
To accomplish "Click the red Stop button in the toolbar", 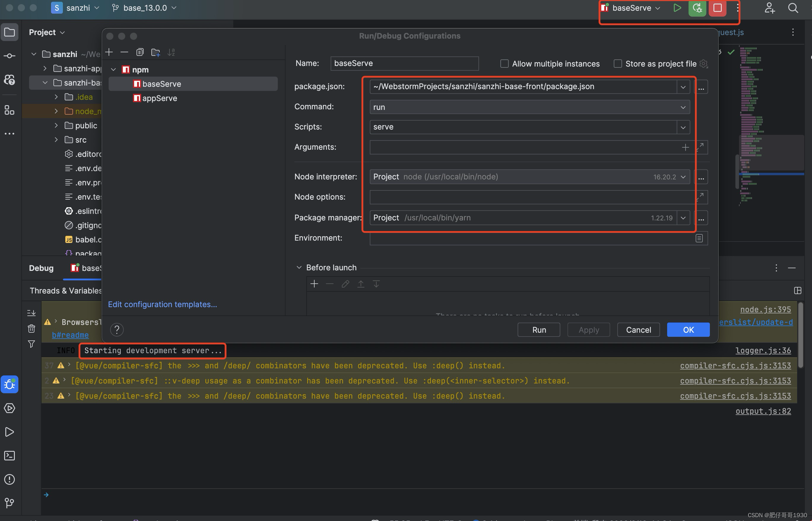I will click(x=717, y=8).
